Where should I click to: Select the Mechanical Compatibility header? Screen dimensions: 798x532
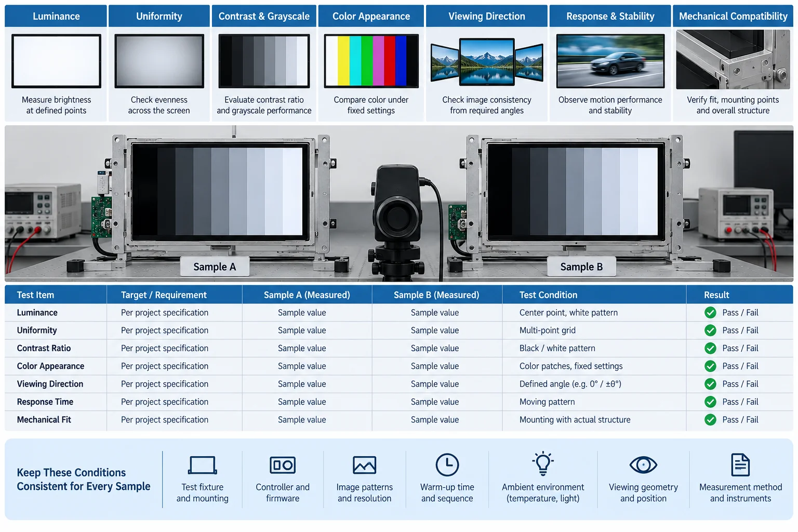click(733, 16)
